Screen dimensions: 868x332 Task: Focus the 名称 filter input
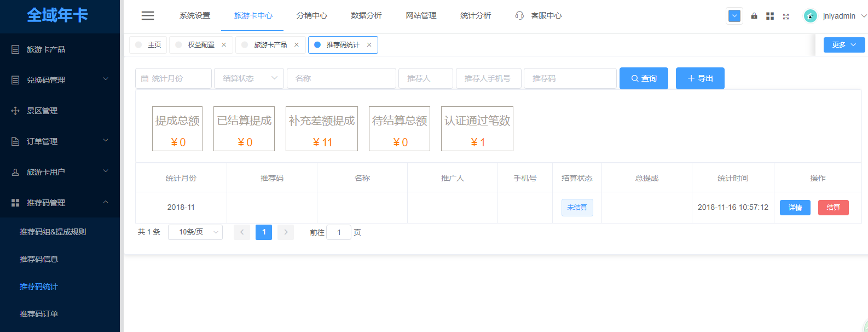tap(342, 78)
